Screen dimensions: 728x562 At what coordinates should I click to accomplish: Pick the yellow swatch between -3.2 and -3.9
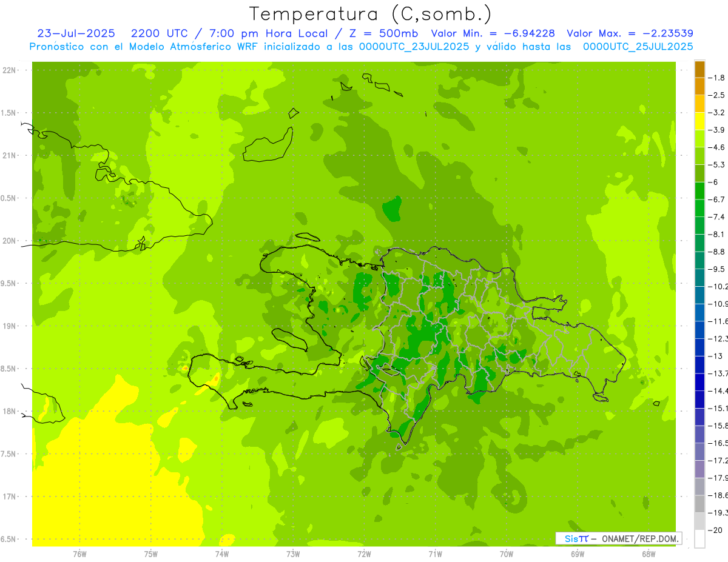coord(699,121)
